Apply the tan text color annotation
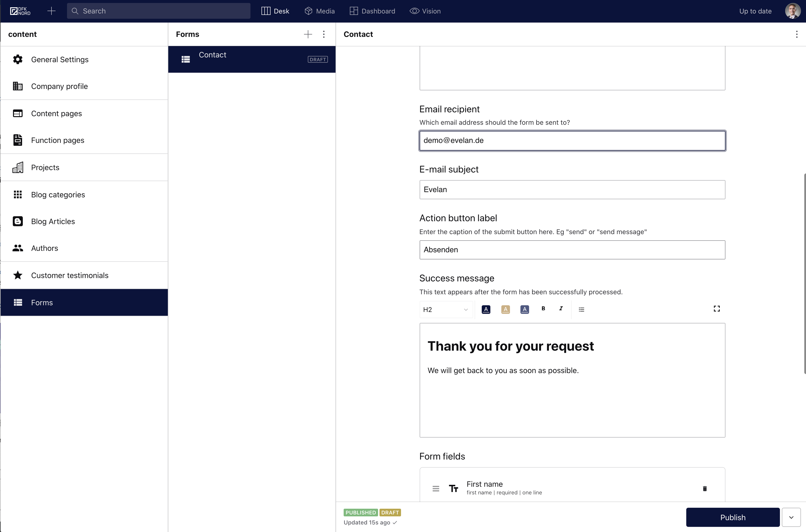Screen dimensions: 806x532 505,309
